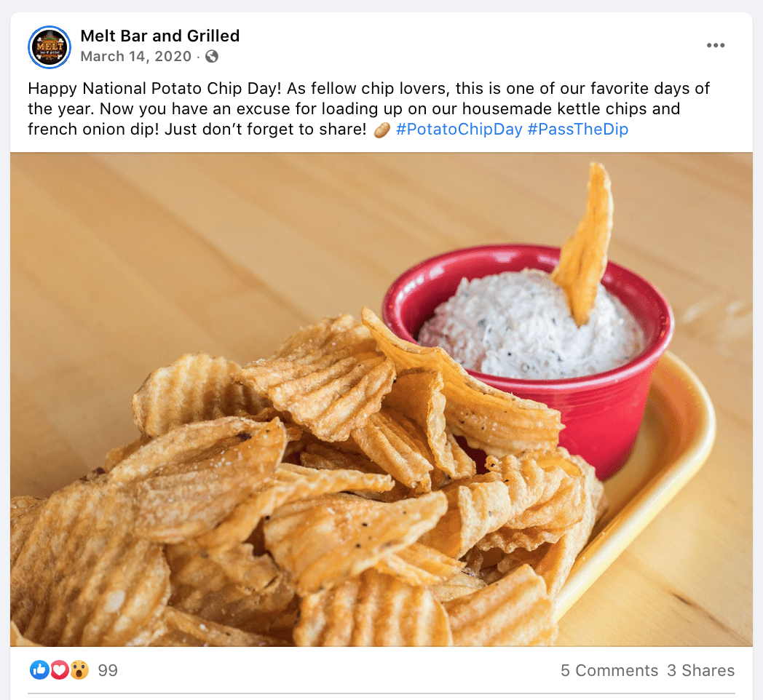Click the Wow face reaction icon
Screen dimensions: 763x700
tap(79, 670)
